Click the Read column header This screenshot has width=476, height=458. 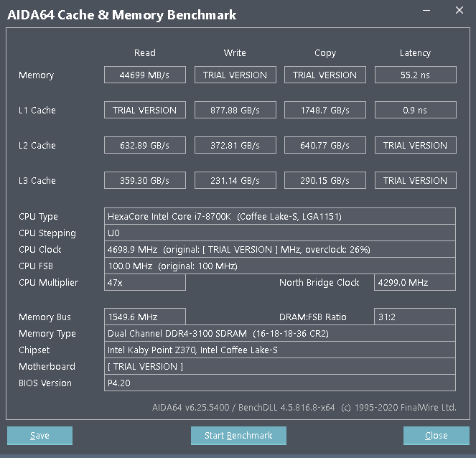click(x=145, y=53)
